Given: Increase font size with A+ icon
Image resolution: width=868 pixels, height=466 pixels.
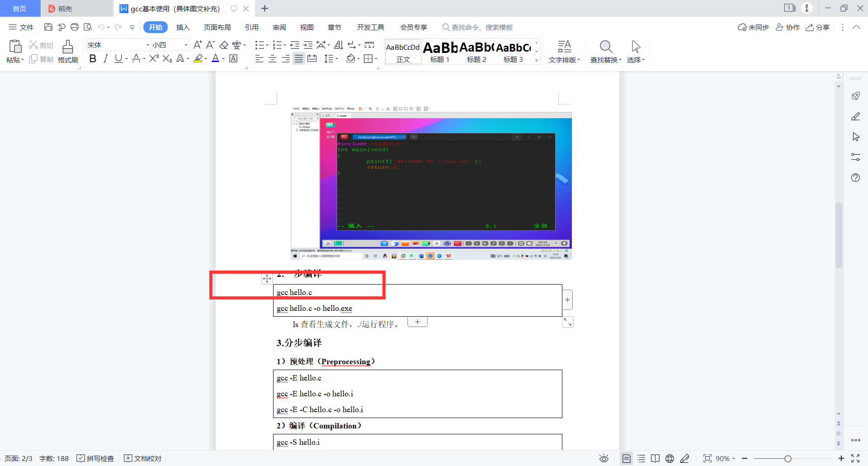Looking at the screenshot, I should [198, 45].
